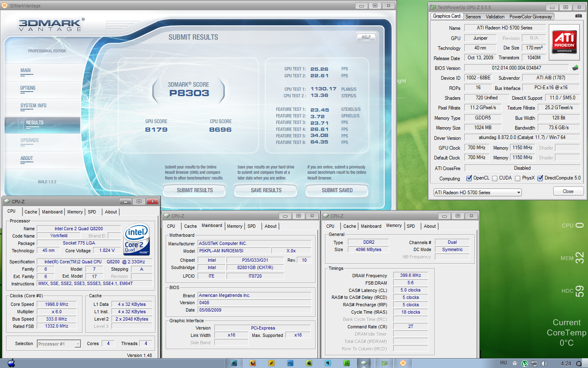The height and width of the screenshot is (368, 588).
Task: Expand the Processor #1 selection dropdown
Action: (59, 344)
